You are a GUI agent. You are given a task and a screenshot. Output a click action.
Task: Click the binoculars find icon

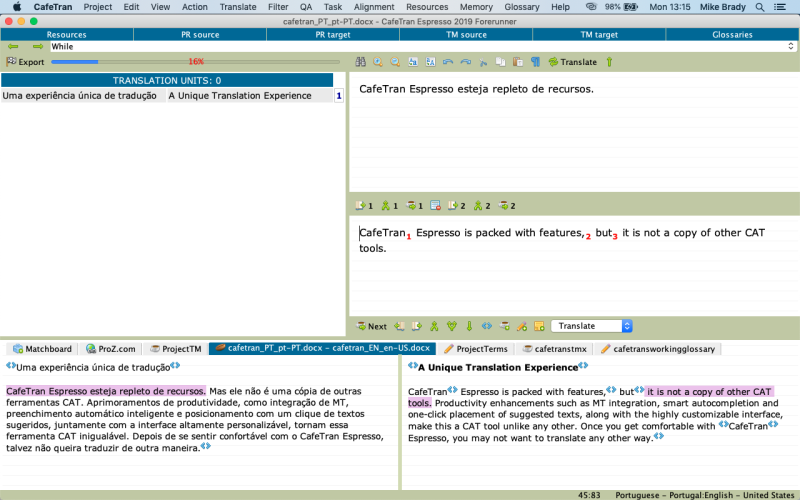click(360, 62)
